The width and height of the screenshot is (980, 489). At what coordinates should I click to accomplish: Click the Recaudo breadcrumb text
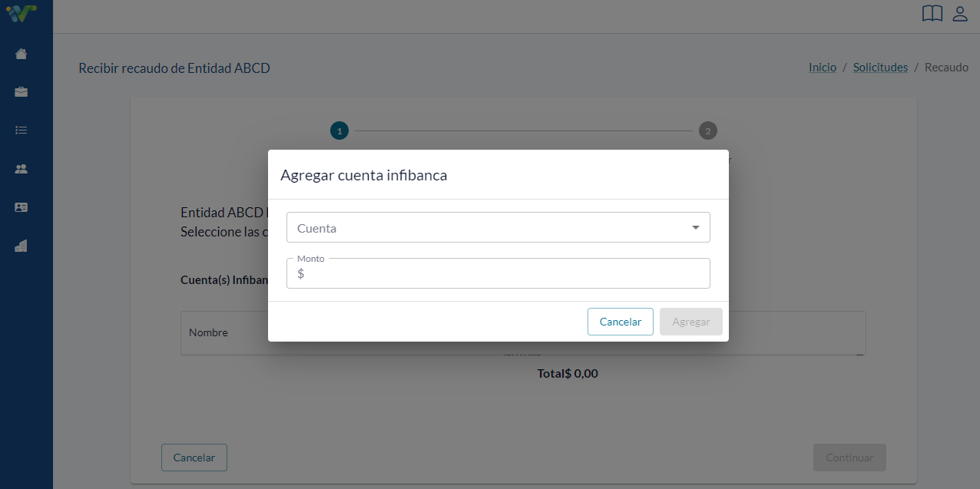click(x=946, y=68)
